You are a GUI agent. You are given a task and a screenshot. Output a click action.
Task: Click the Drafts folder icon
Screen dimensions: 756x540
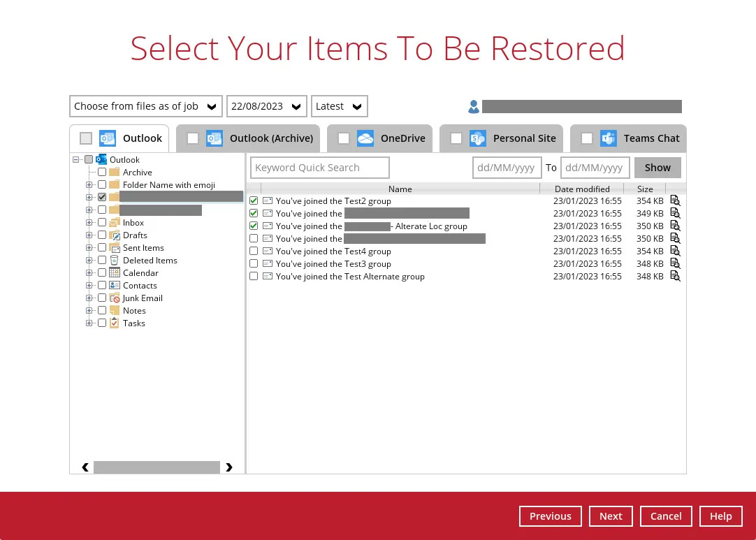coord(115,235)
